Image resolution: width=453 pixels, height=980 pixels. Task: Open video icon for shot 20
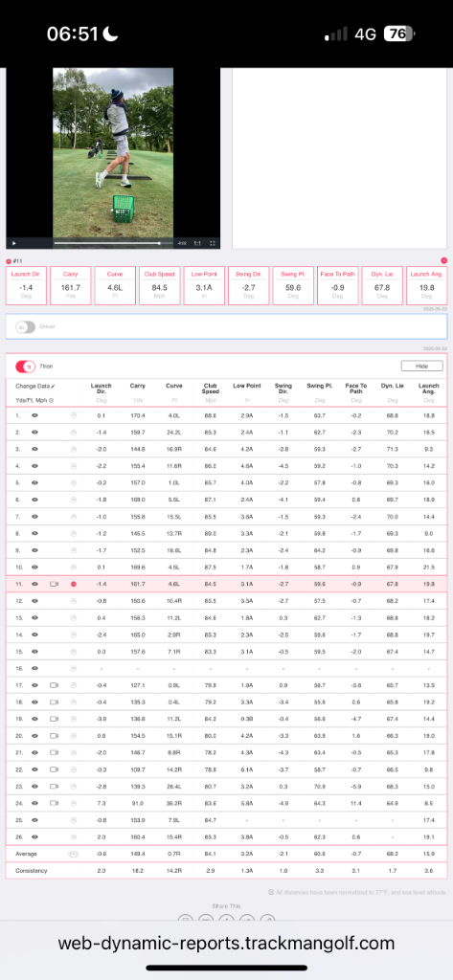point(54,736)
